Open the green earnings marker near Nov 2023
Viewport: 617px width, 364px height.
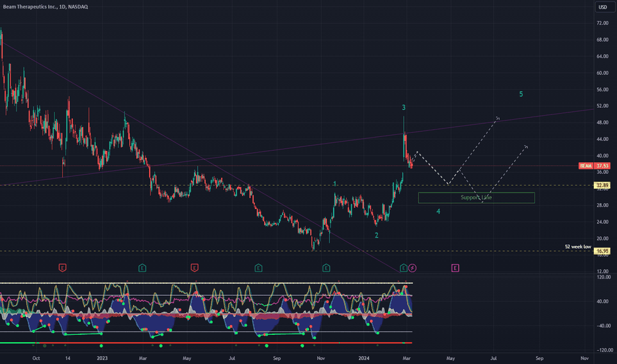coord(326,268)
